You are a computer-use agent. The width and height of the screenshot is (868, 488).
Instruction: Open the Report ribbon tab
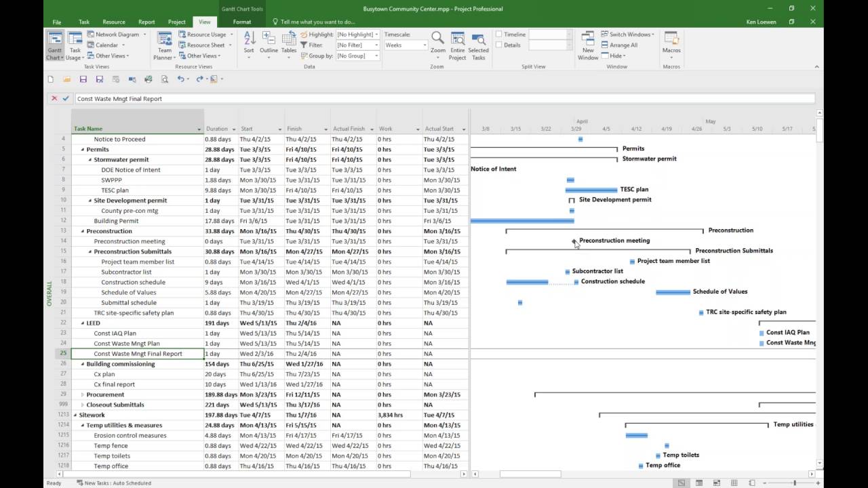coord(146,22)
